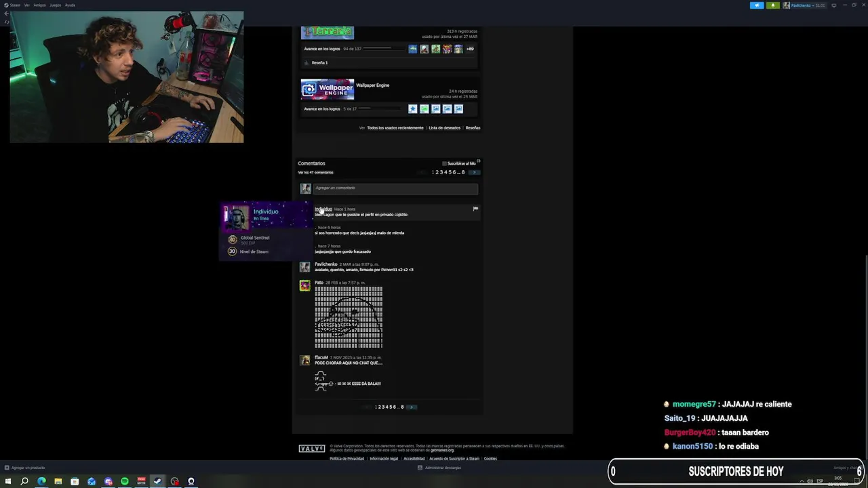
Task: Open Ver los 47 comentarios link
Action: 315,172
